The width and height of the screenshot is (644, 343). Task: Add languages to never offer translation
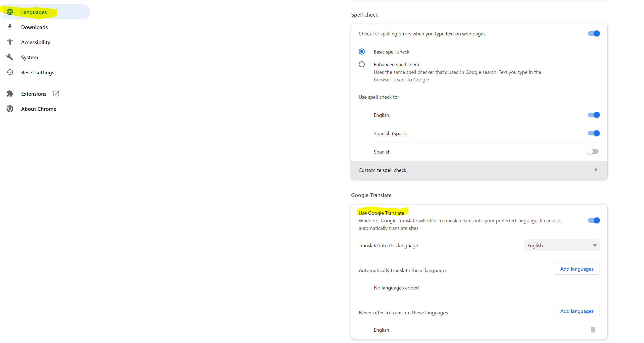pyautogui.click(x=577, y=311)
